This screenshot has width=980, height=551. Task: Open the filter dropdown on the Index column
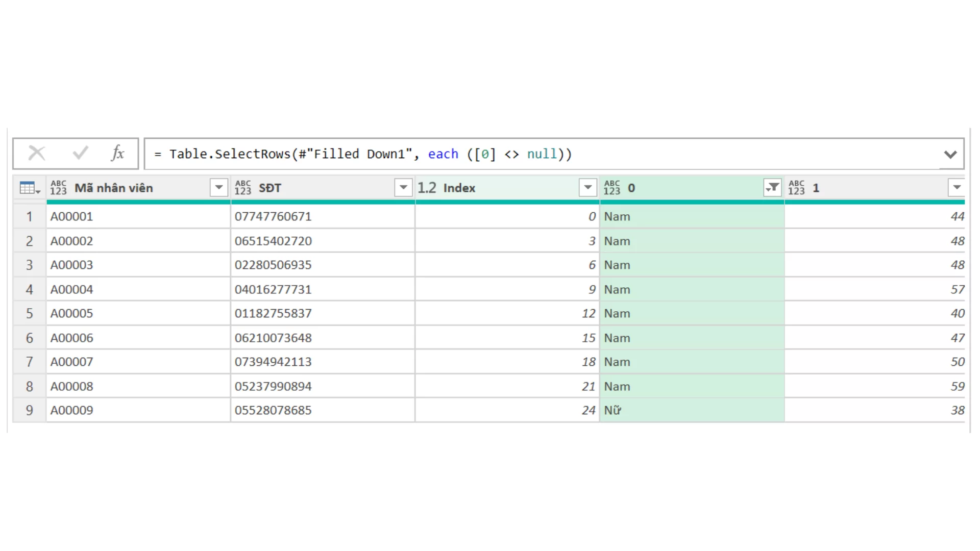point(588,187)
